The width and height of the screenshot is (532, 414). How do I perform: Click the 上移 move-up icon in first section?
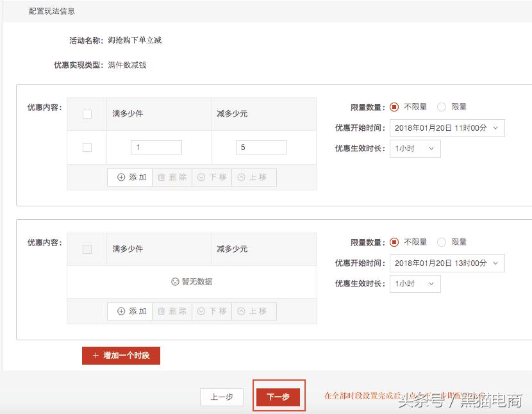(240, 177)
